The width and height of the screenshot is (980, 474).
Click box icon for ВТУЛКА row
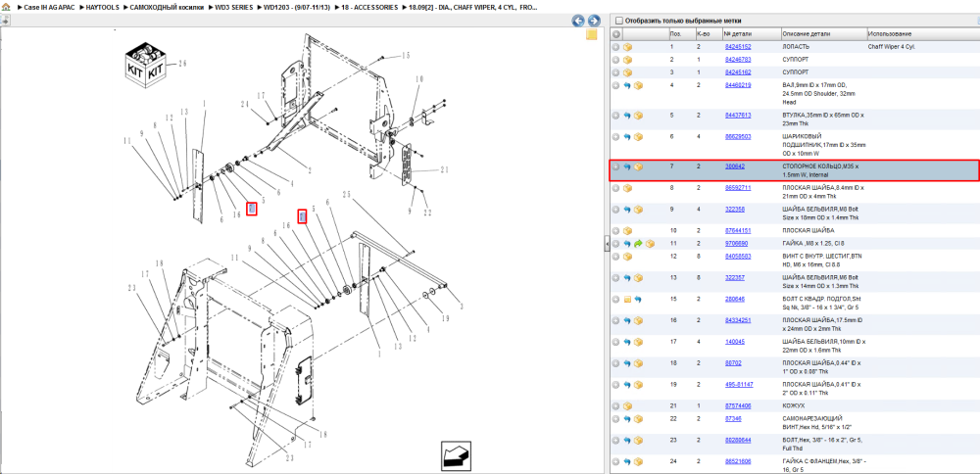638,116
